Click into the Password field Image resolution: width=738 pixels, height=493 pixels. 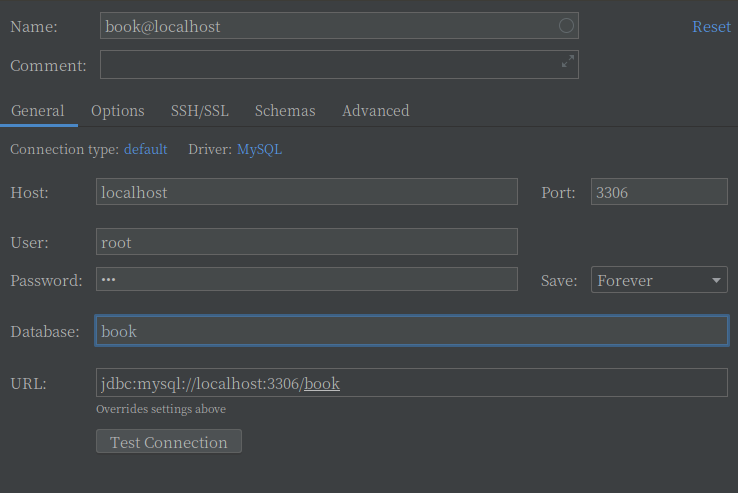click(306, 279)
